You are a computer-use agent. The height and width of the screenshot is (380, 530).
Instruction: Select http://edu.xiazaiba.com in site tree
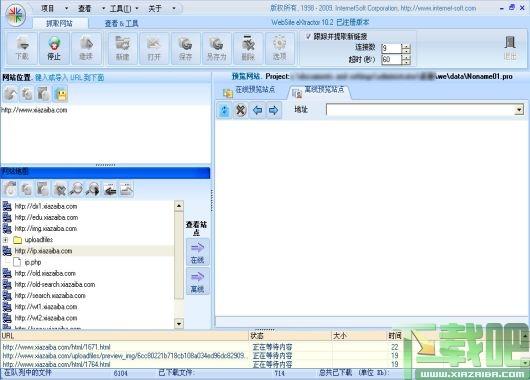click(46, 217)
